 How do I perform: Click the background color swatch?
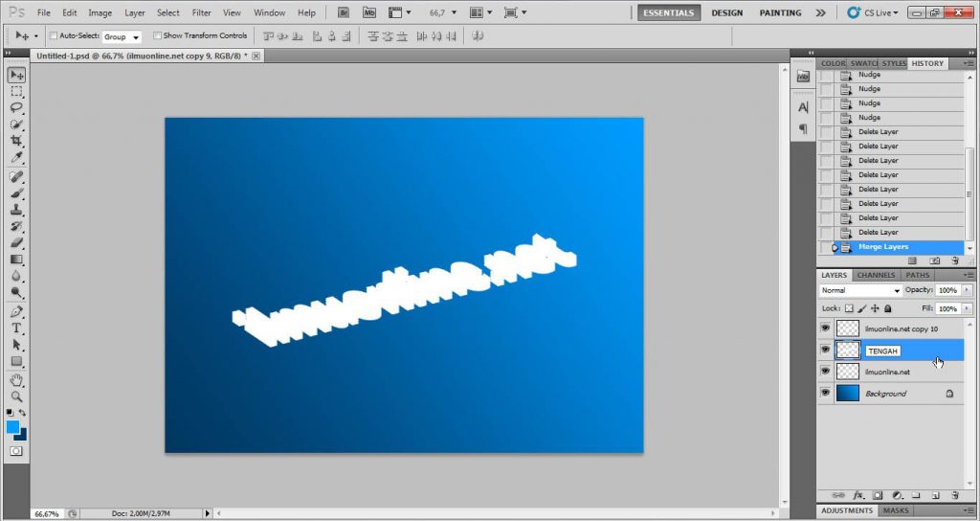click(23, 436)
